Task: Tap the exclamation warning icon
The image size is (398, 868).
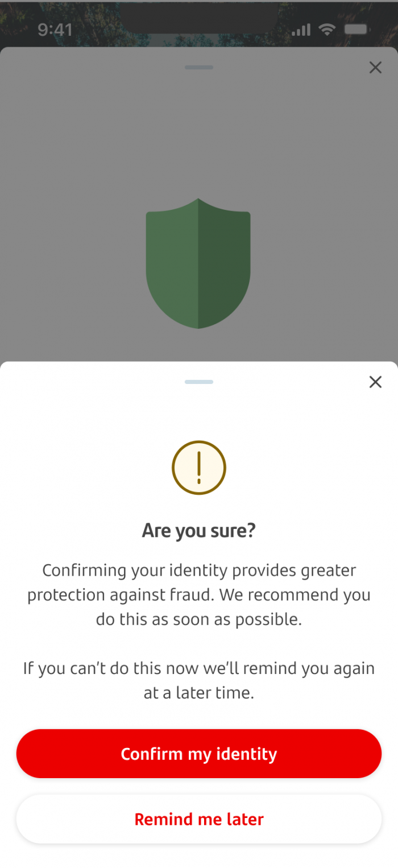Action: pos(198,468)
